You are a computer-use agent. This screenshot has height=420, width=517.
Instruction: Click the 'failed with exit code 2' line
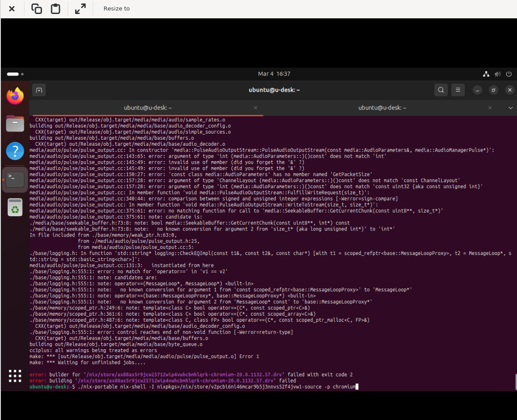coord(191,375)
